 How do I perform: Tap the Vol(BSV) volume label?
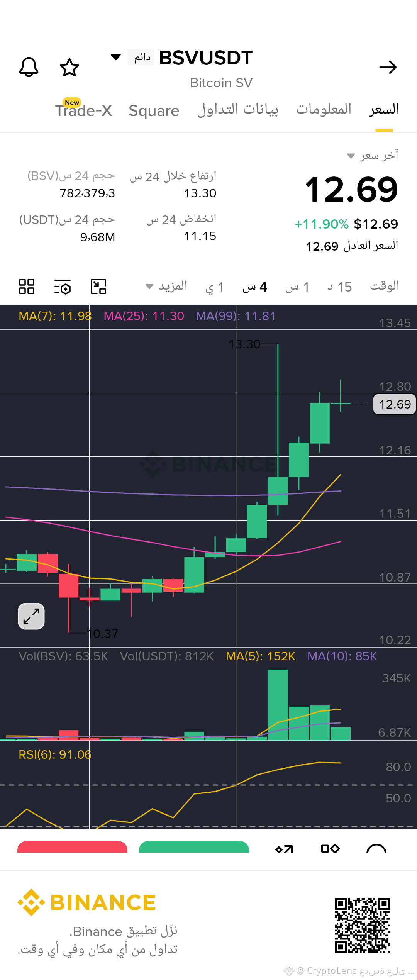point(63,656)
